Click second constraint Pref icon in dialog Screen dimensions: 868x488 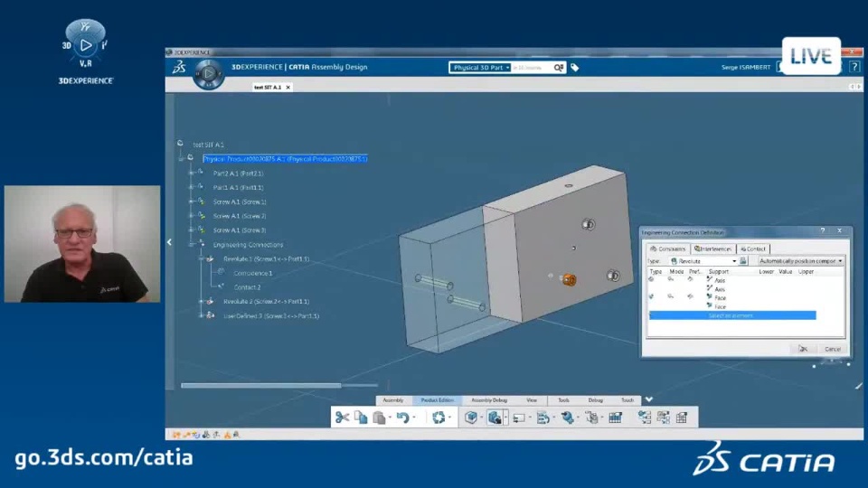[x=690, y=296]
